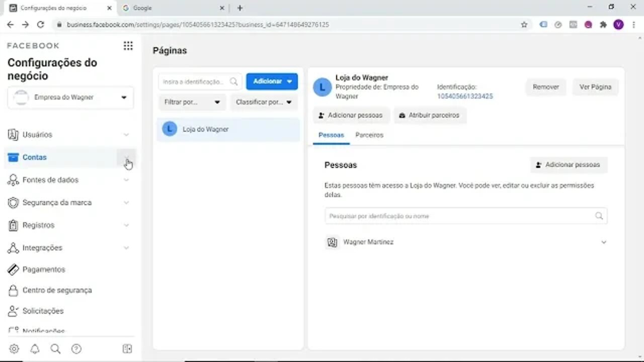Expand the Contas section chevron
Screen dimensions: 644x362
point(126,157)
